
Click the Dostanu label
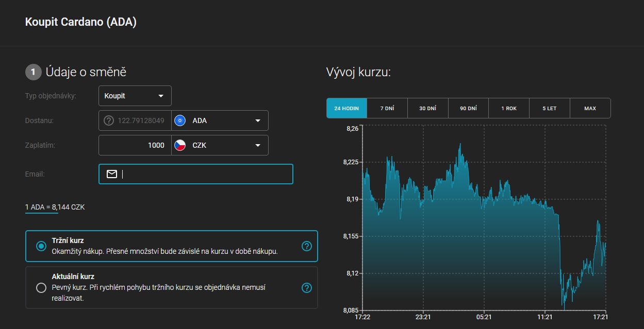coord(39,120)
